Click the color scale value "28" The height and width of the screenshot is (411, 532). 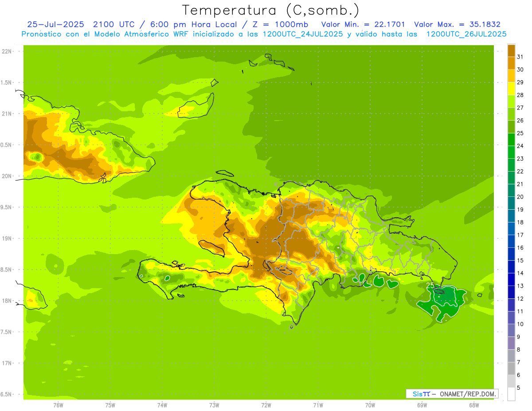click(520, 95)
